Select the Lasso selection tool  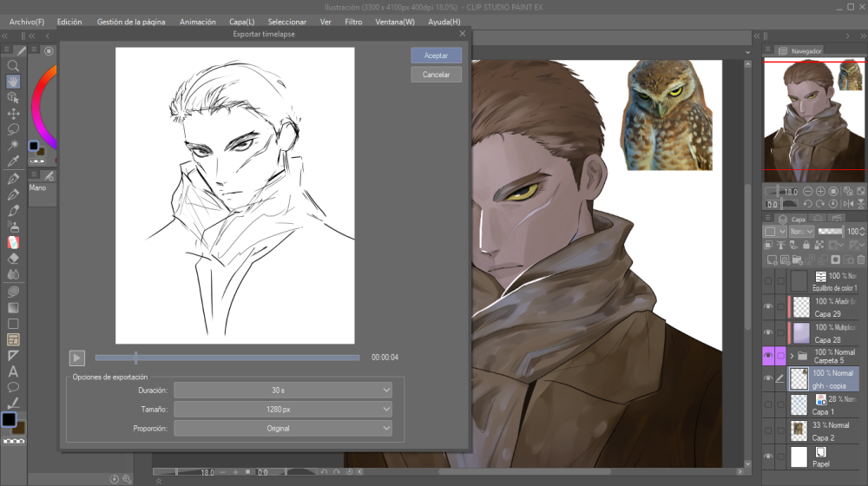(13, 129)
